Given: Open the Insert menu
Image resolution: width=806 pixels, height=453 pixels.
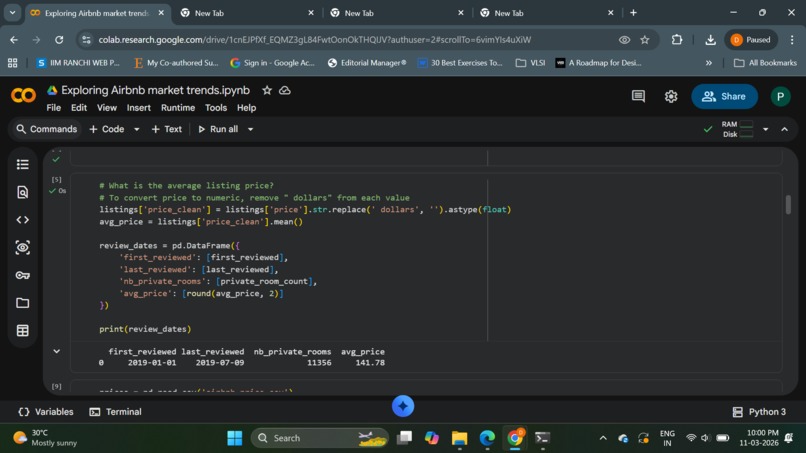Looking at the screenshot, I should click(x=139, y=108).
